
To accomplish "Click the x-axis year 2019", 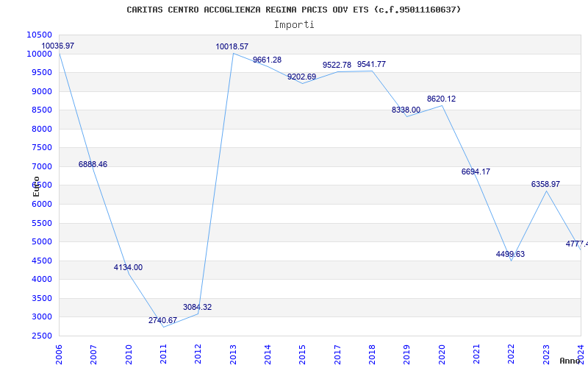I will click(x=407, y=355).
